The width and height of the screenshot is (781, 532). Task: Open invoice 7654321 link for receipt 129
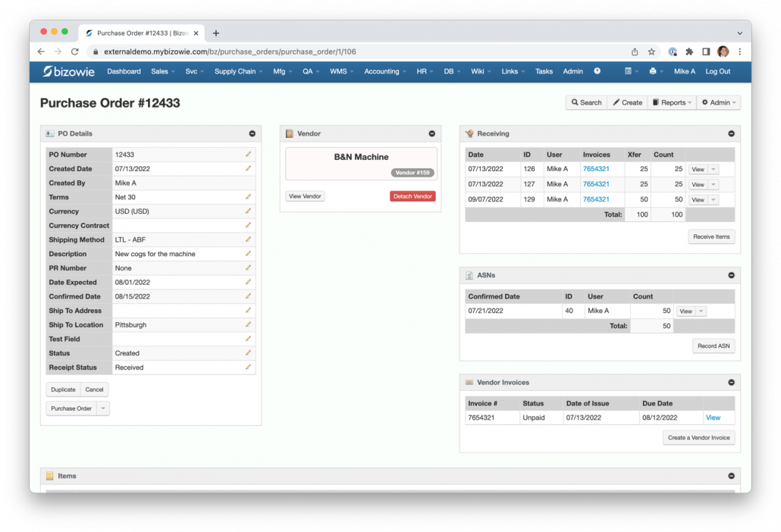595,199
